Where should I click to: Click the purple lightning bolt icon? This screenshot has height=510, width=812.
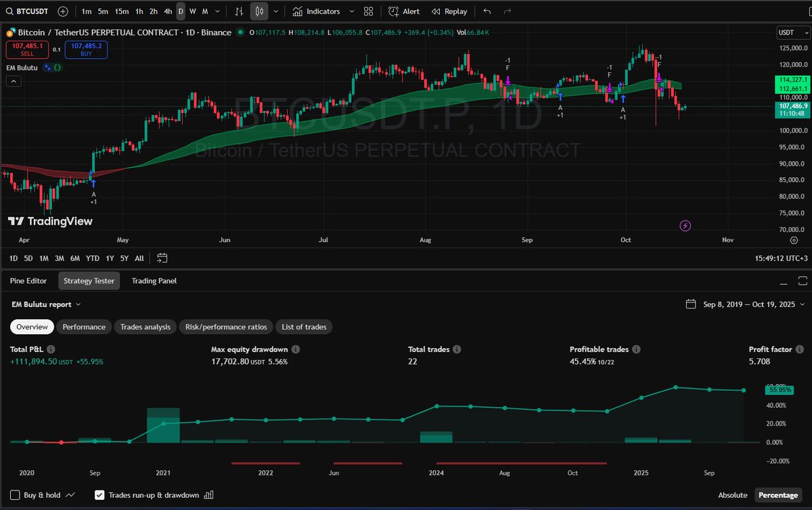685,225
